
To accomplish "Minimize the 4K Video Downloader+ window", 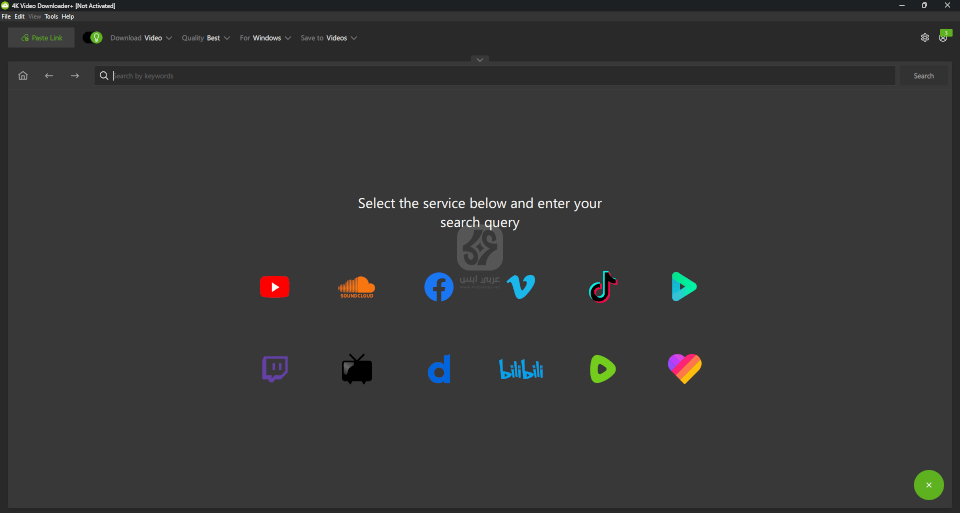I will tap(902, 6).
